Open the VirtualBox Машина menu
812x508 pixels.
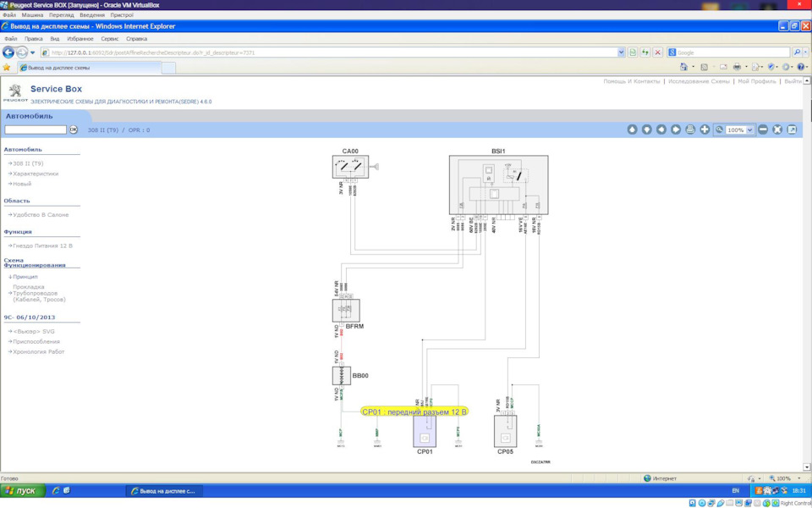(x=33, y=15)
